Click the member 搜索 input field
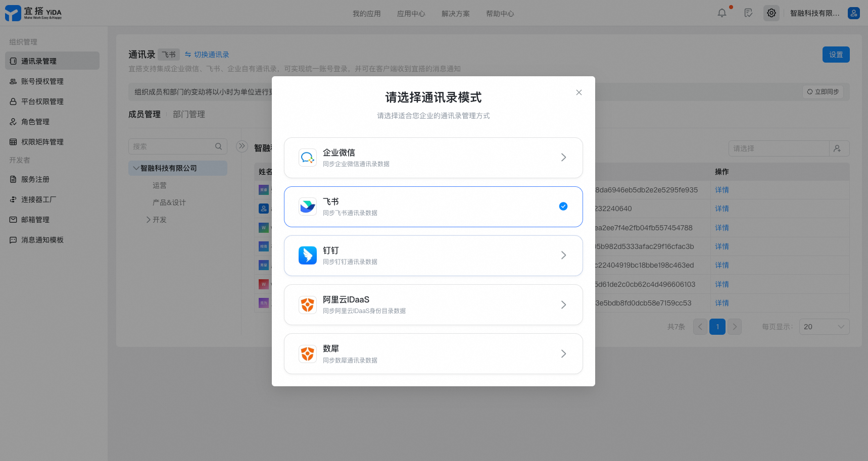Image resolution: width=868 pixels, height=461 pixels. click(x=172, y=146)
